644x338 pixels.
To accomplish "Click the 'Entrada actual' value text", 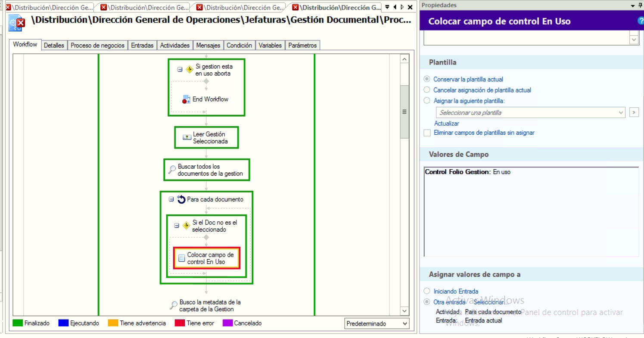I will [x=483, y=320].
